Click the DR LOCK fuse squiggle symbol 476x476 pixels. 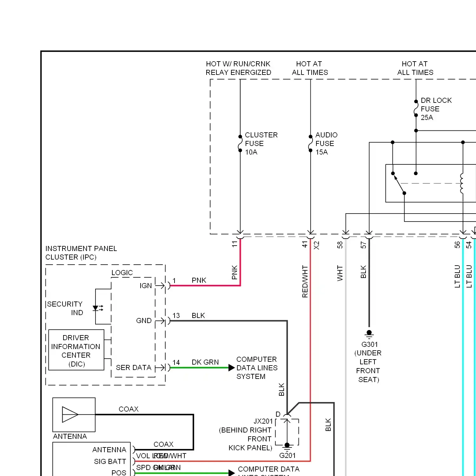click(416, 109)
